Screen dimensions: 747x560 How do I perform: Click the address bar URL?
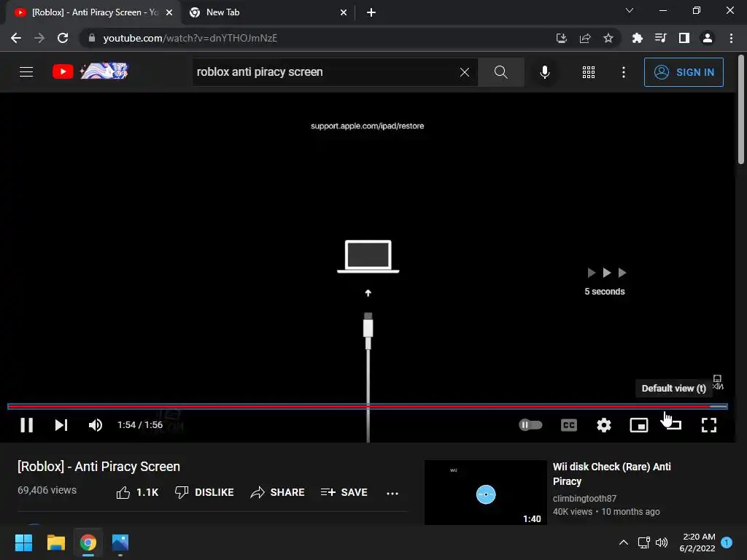tap(190, 38)
